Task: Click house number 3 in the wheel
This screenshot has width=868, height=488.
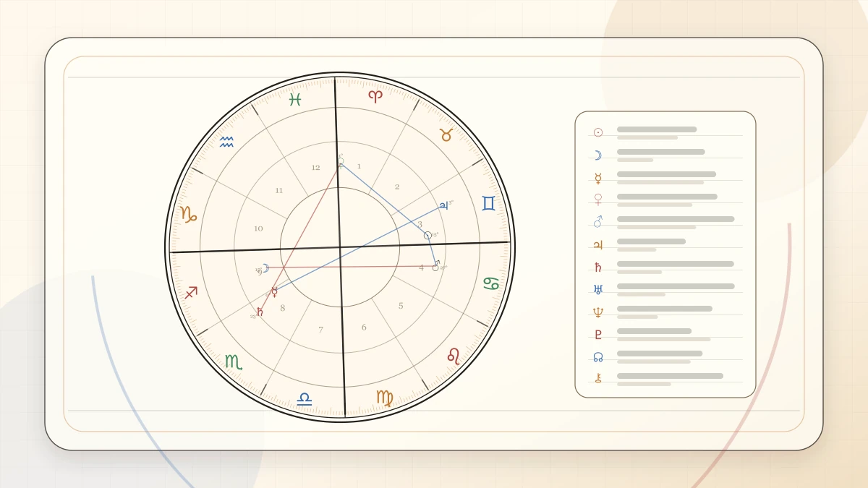Action: click(x=420, y=225)
